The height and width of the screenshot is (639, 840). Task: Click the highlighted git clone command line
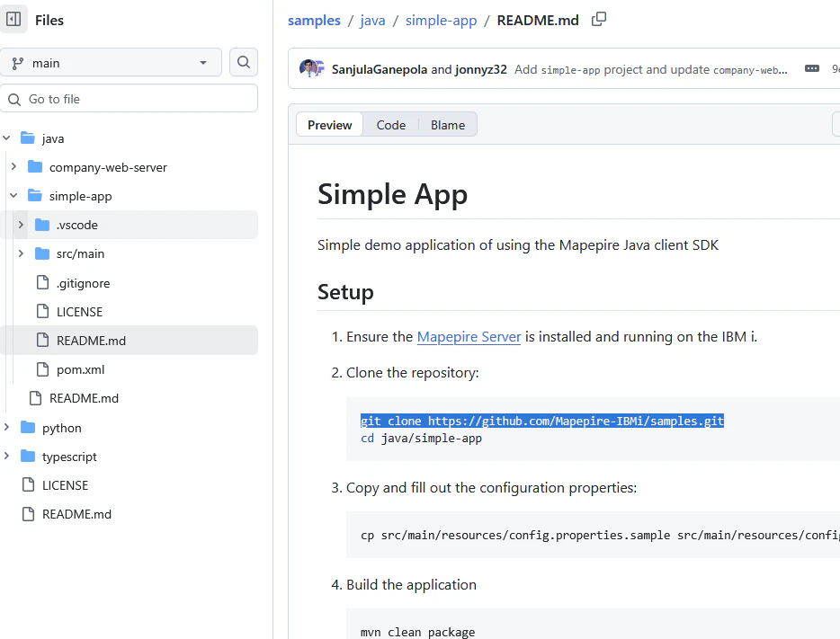542,421
